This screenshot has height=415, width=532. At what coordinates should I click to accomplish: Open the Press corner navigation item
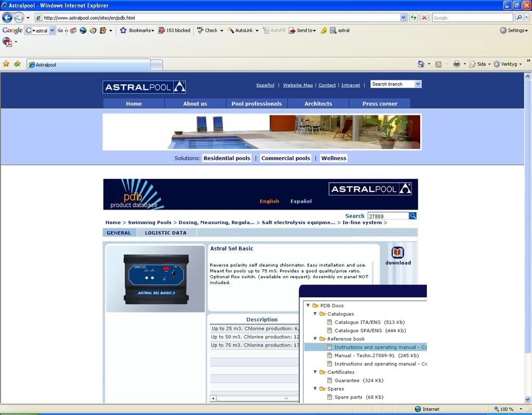(x=380, y=103)
